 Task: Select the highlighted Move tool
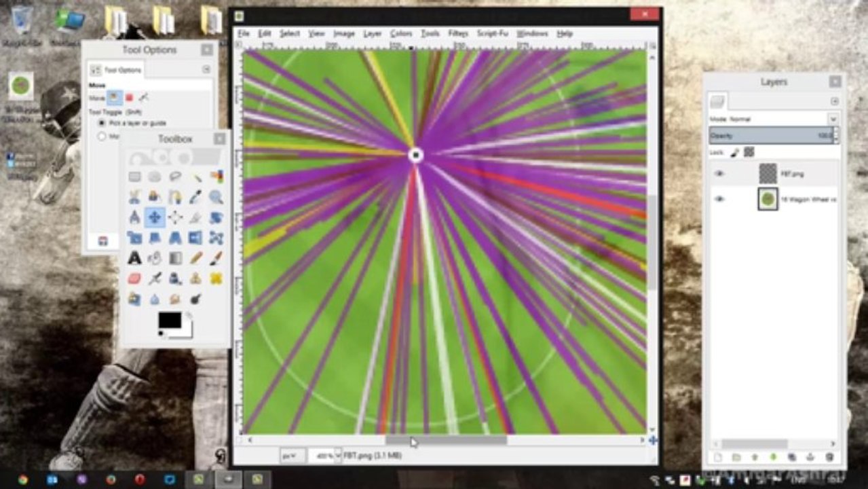pyautogui.click(x=155, y=217)
